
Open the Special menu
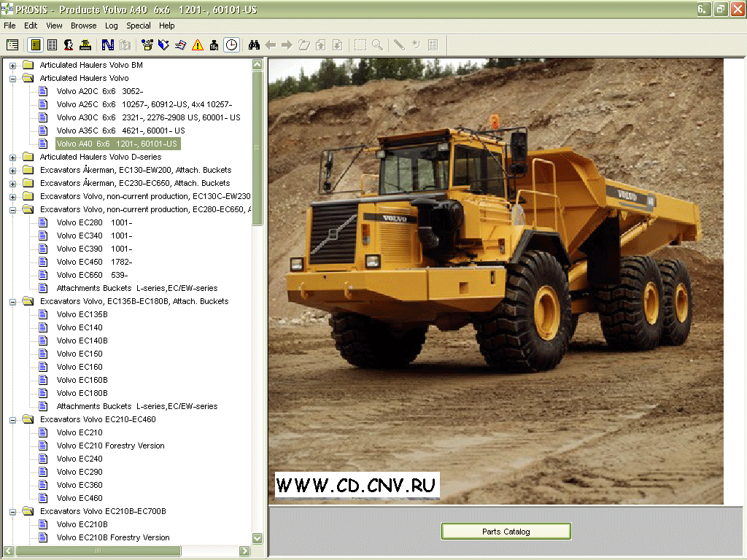[x=138, y=26]
